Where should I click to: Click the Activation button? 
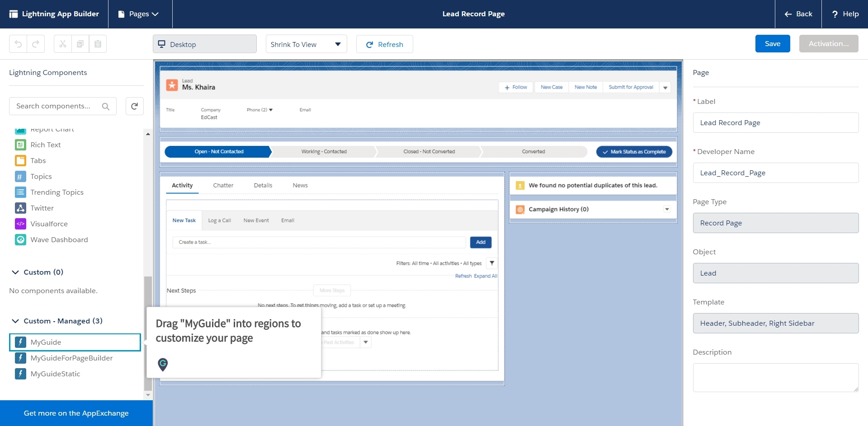click(829, 43)
